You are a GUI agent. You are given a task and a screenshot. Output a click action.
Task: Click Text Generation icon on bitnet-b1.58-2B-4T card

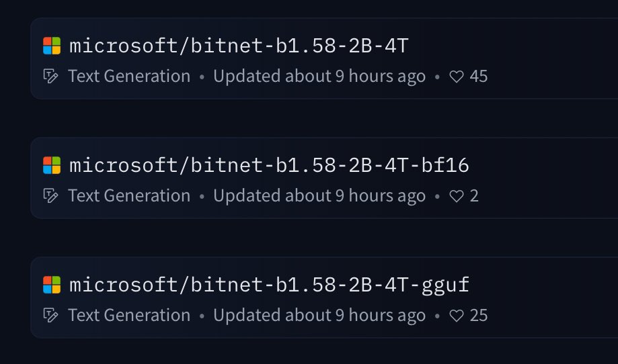pos(50,77)
